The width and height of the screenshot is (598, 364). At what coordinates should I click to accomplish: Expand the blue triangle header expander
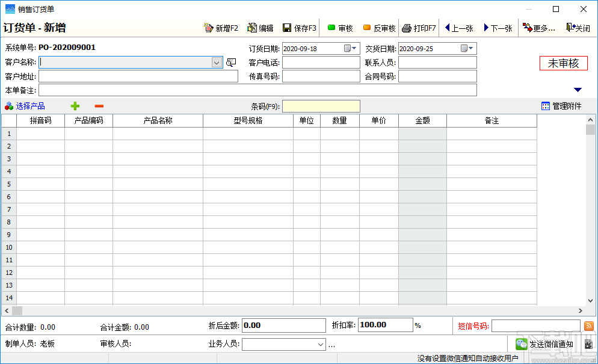tap(578, 90)
